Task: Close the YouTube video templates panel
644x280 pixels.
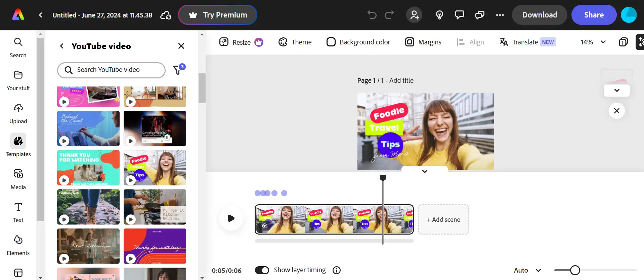Action: point(181,46)
